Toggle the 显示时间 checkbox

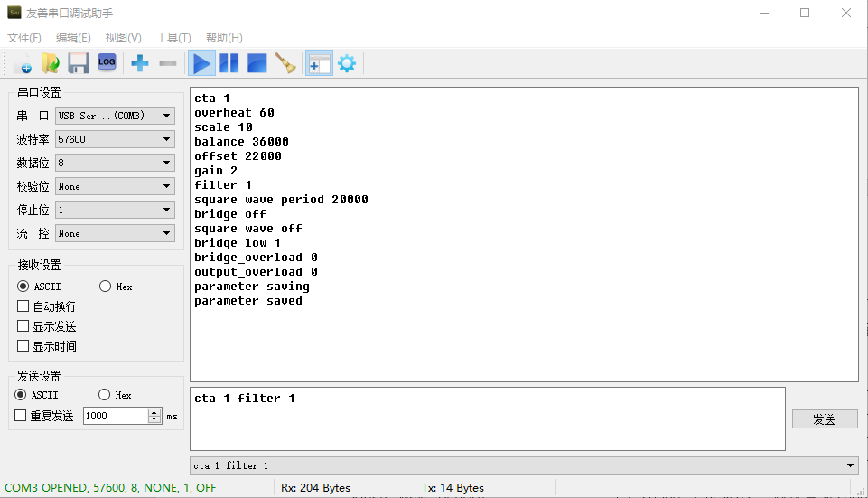23,346
